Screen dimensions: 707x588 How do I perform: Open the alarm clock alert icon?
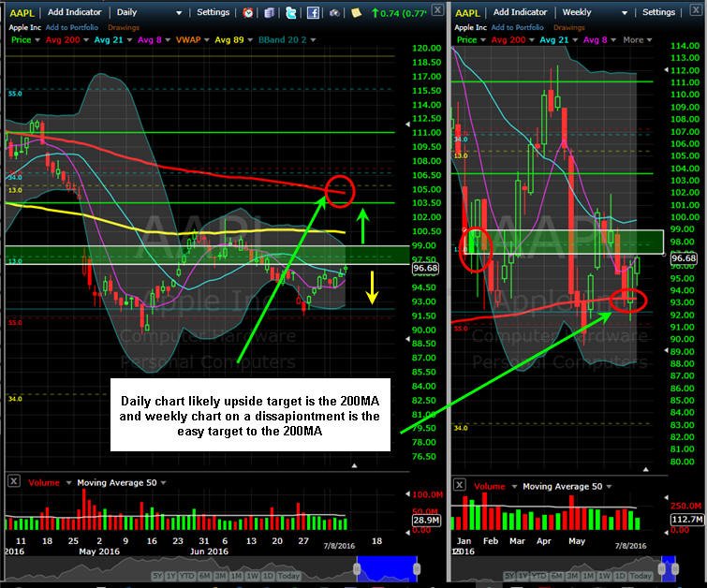tap(247, 12)
